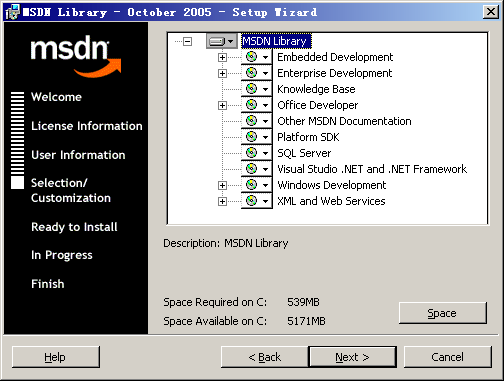Screen dimensions: 504x381
Task: Expand the Embedded Development node
Action: click(222, 57)
